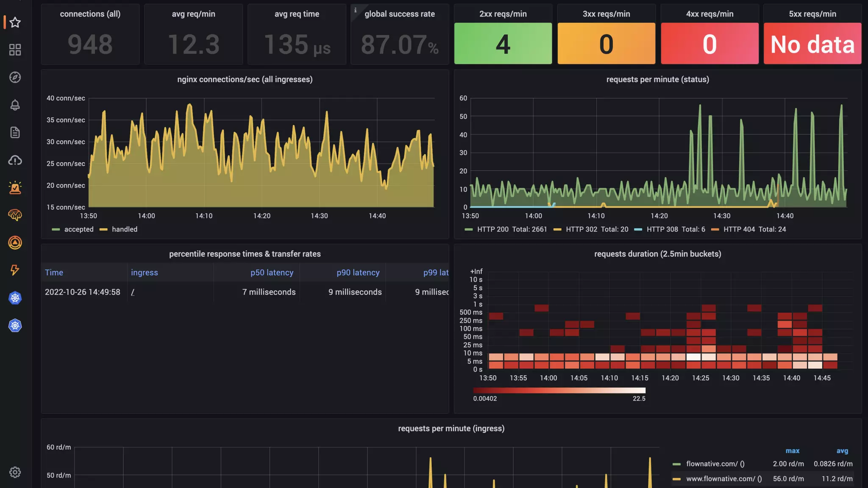868x488 pixels.
Task: Click the document page icon in sidebar
Action: (15, 133)
